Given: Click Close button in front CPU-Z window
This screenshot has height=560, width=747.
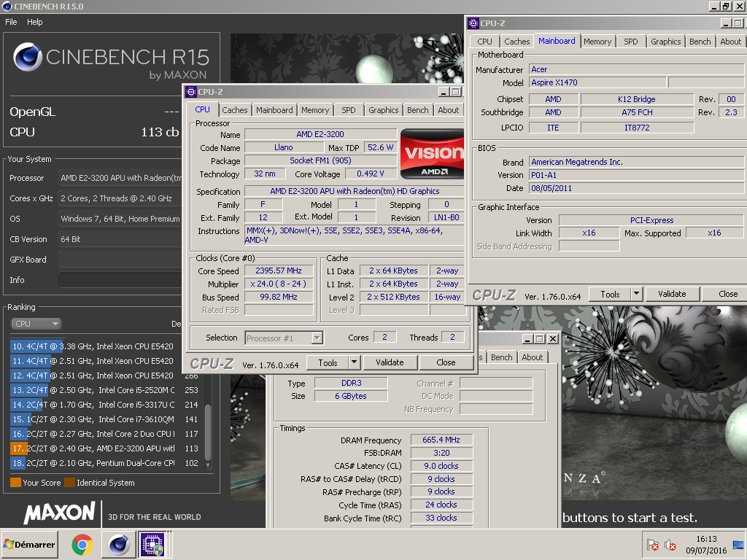Looking at the screenshot, I should 446,363.
